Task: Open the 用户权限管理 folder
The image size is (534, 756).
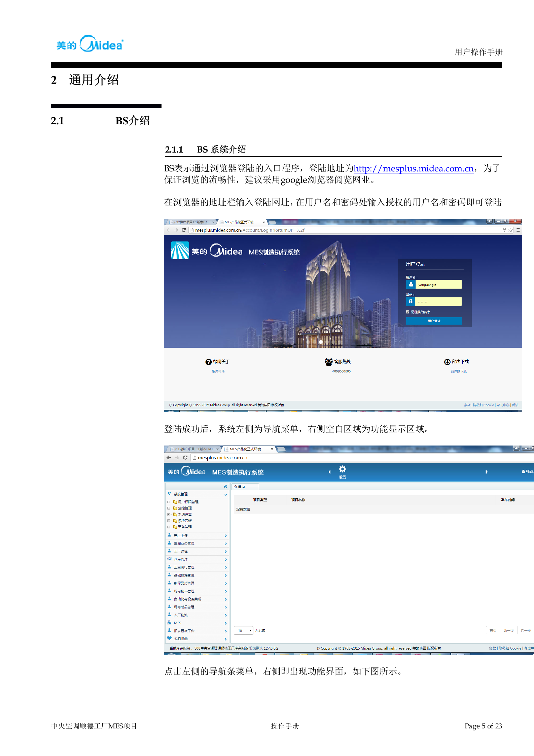Action: (x=186, y=502)
